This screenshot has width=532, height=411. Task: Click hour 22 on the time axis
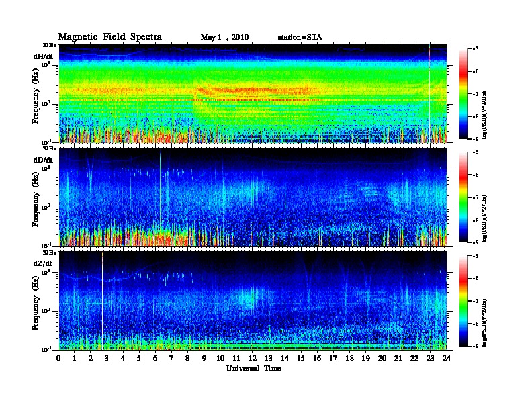[x=414, y=359]
